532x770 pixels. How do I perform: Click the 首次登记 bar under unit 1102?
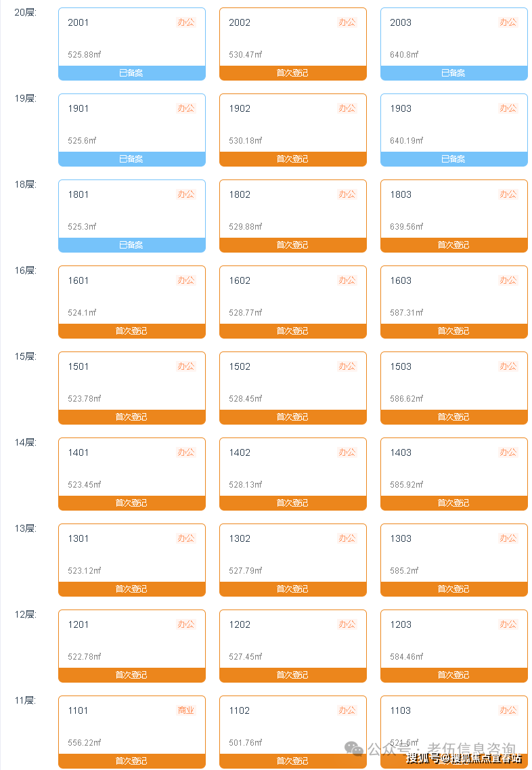[x=292, y=761]
